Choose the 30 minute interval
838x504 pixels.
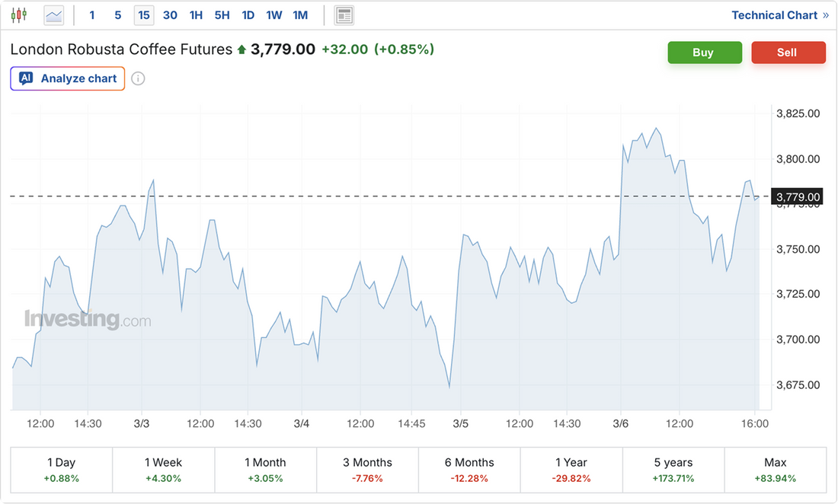point(170,15)
